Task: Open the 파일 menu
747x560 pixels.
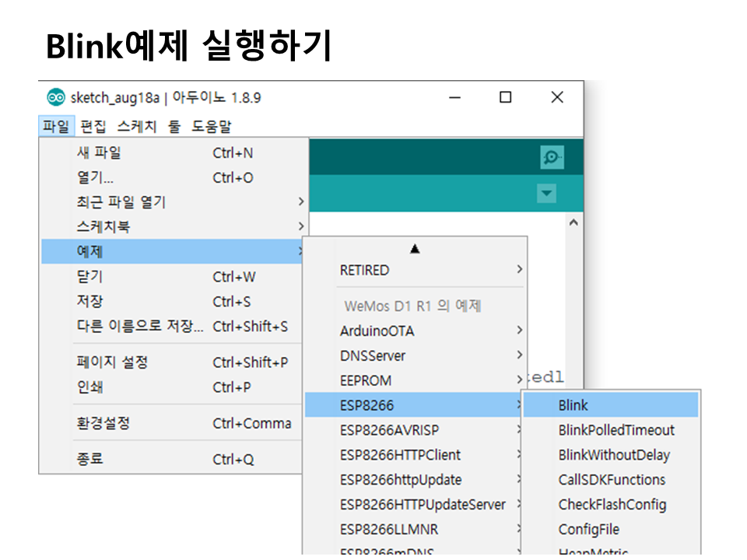Action: click(x=56, y=126)
